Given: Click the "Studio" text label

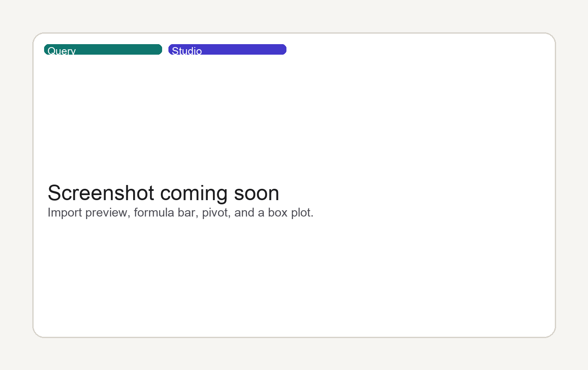Looking at the screenshot, I should pos(187,50).
